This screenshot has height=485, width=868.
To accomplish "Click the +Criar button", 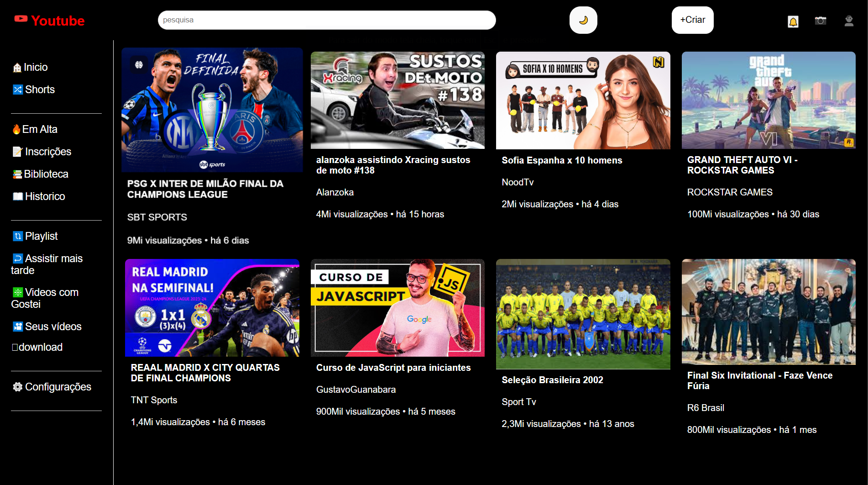I will point(692,20).
